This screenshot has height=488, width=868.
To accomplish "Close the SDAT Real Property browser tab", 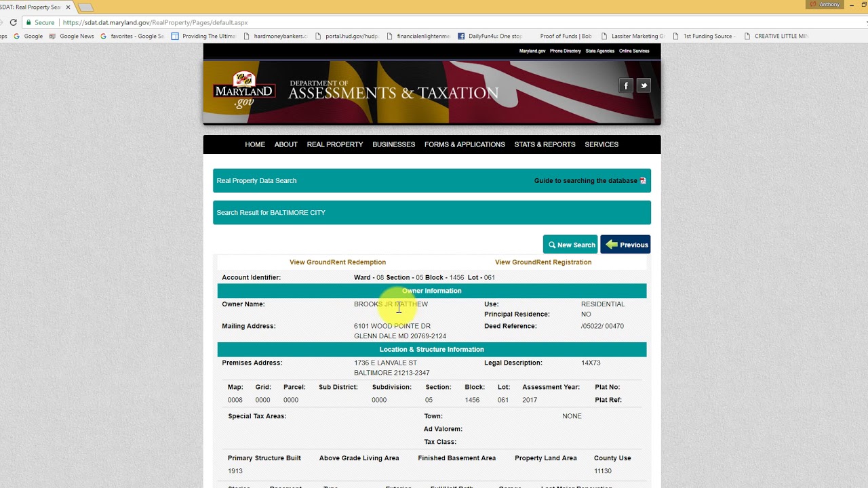I will (68, 7).
